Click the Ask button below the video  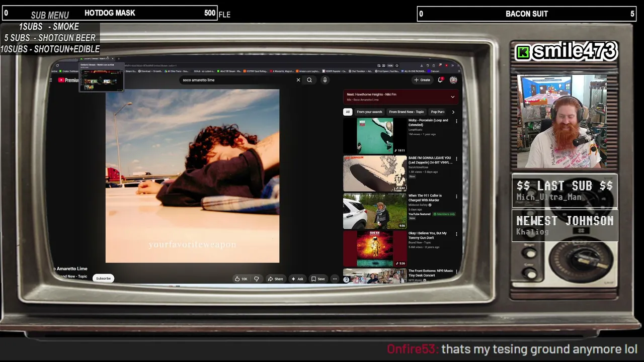pos(297,279)
